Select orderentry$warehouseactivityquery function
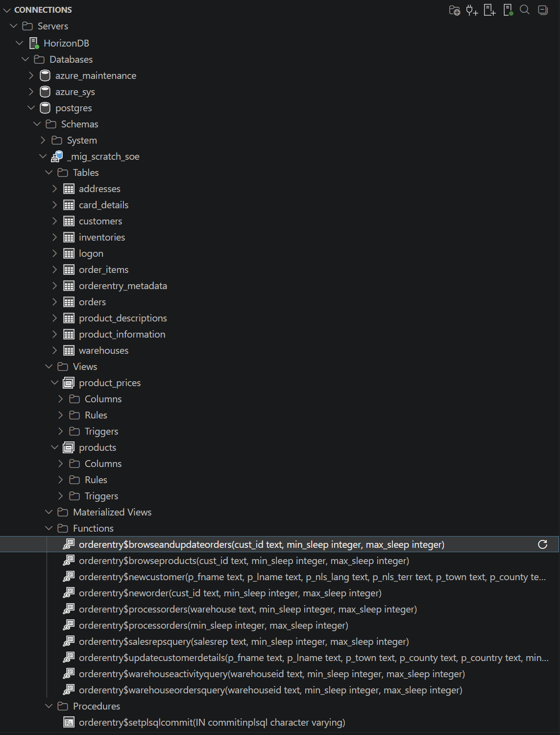Viewport: 560px width, 735px height. coord(272,674)
